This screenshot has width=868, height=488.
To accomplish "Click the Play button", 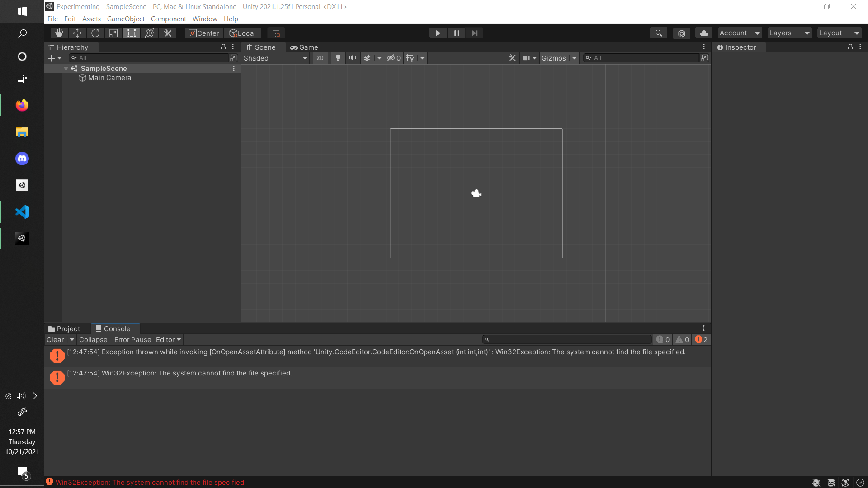I will (438, 33).
